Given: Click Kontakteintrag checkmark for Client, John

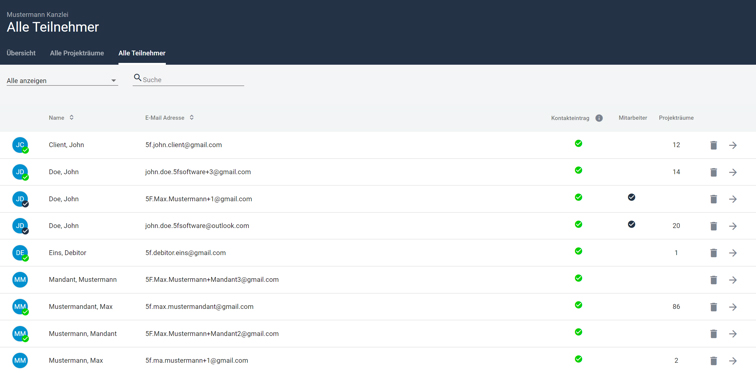Looking at the screenshot, I should [x=578, y=143].
